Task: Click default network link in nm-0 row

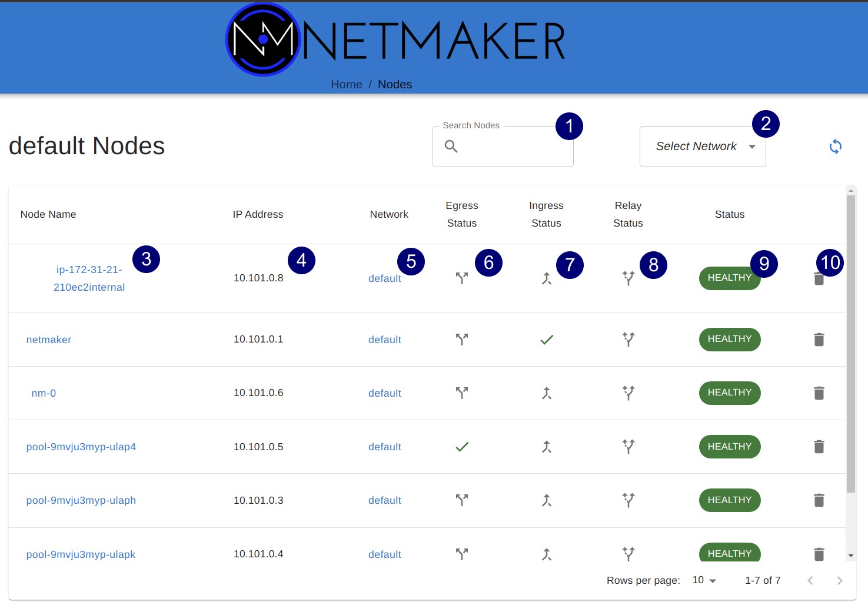Action: click(x=384, y=393)
